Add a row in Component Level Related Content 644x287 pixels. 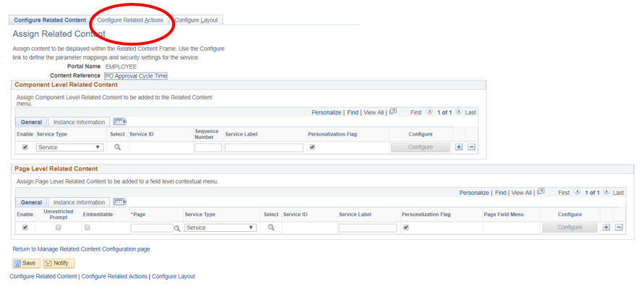pos(459,147)
